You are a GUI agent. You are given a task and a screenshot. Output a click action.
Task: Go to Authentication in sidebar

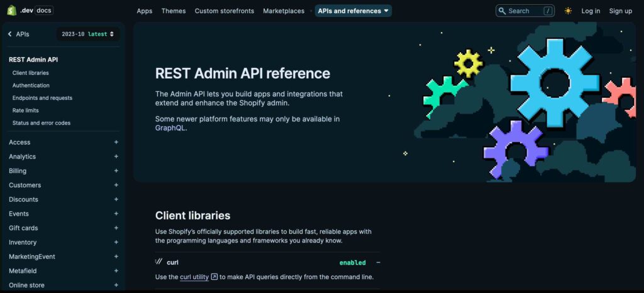click(x=31, y=86)
